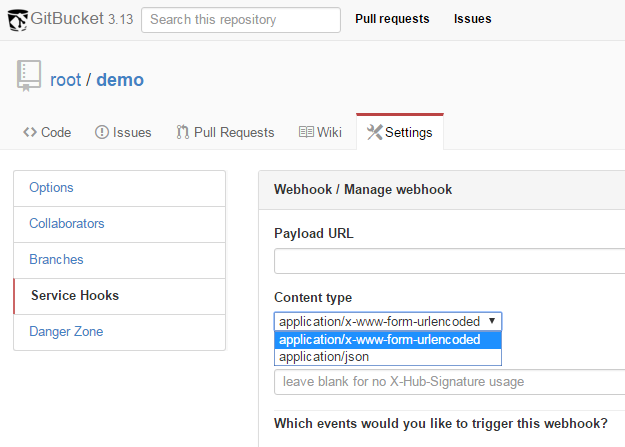Image resolution: width=625 pixels, height=447 pixels.
Task: Click the X-Hub-Signature security token field
Action: (x=450, y=382)
